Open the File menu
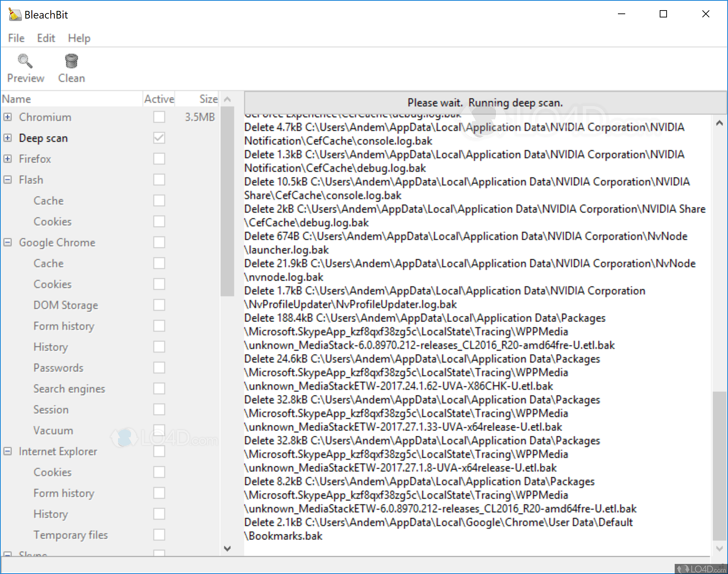728x574 pixels. [16, 38]
